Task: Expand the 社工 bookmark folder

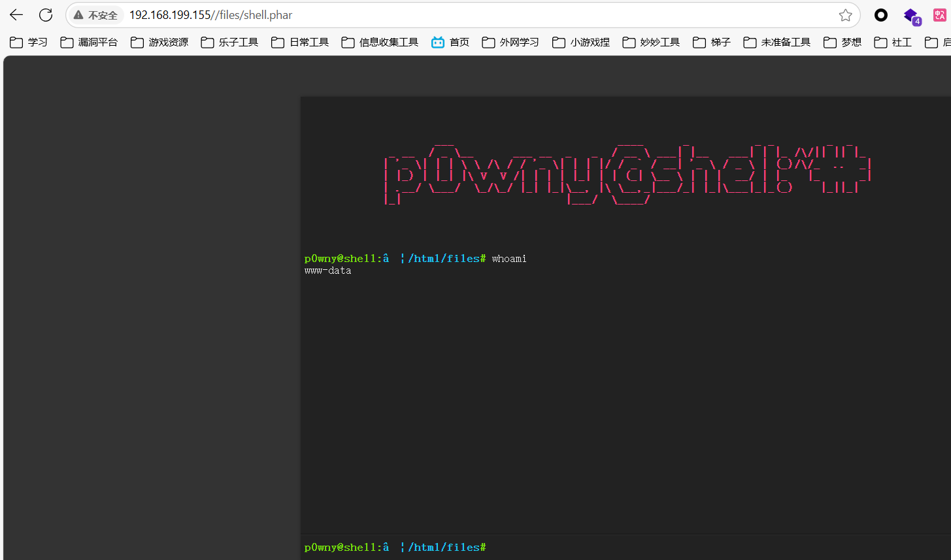Action: (x=893, y=42)
